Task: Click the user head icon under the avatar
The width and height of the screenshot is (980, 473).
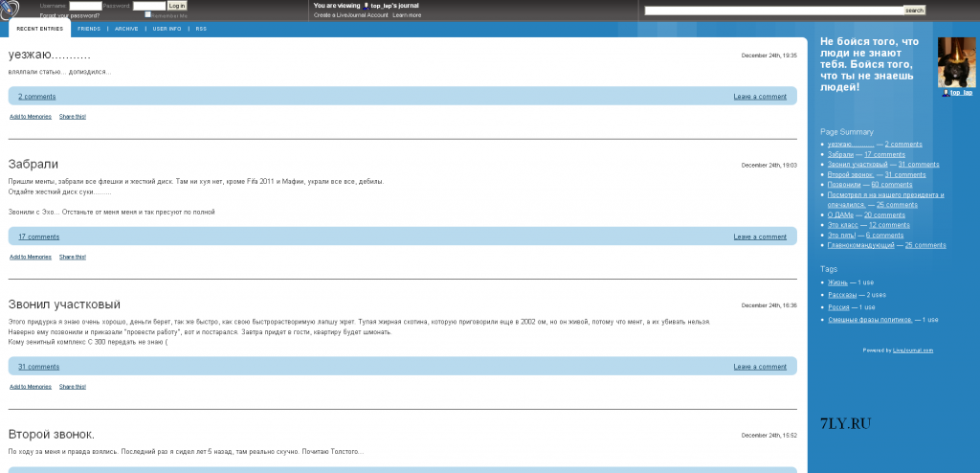Action: [x=946, y=93]
